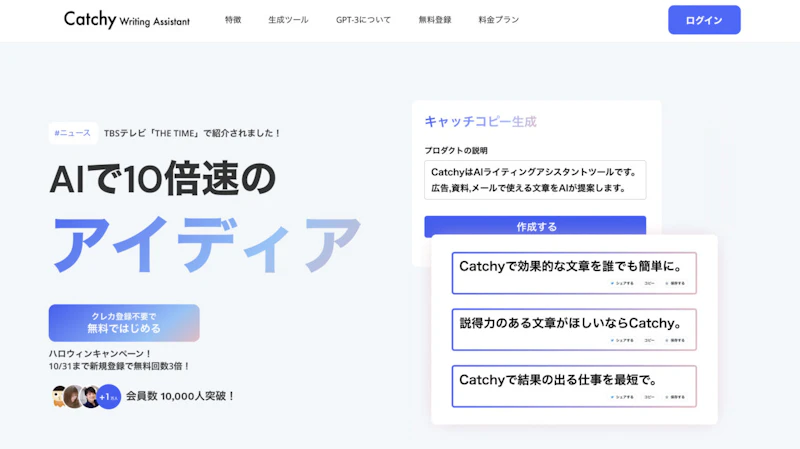Click the first cartoon member avatar
800x449 pixels.
pyautogui.click(x=59, y=396)
